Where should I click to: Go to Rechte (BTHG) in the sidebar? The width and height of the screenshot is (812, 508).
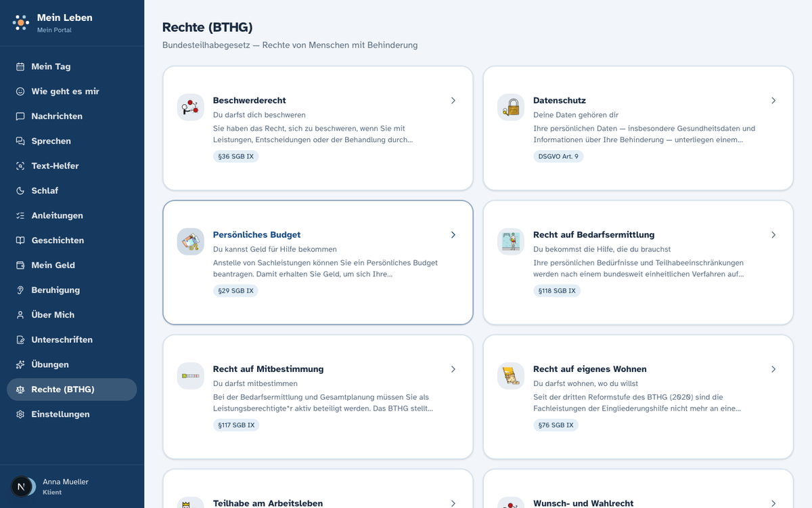(72, 389)
